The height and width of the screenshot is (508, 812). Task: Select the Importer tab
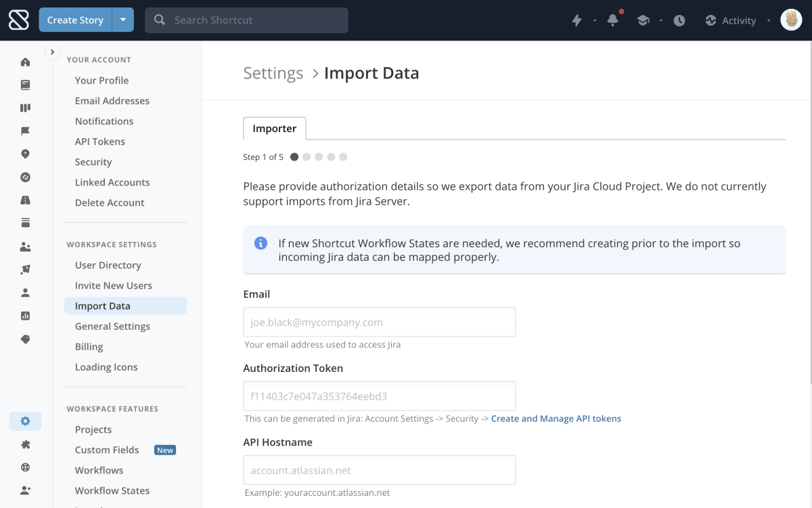pyautogui.click(x=275, y=129)
